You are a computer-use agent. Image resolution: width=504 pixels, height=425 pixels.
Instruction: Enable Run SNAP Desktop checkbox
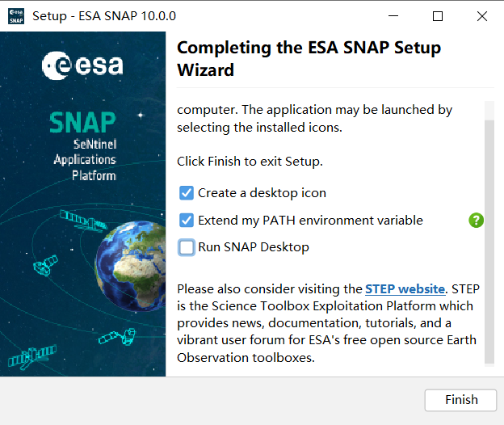pyautogui.click(x=187, y=247)
